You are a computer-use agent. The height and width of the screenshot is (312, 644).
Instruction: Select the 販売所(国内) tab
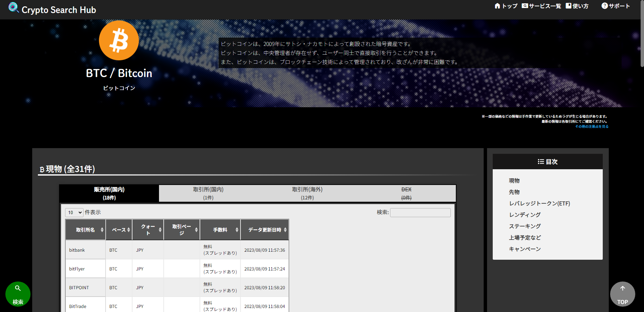coord(109,193)
